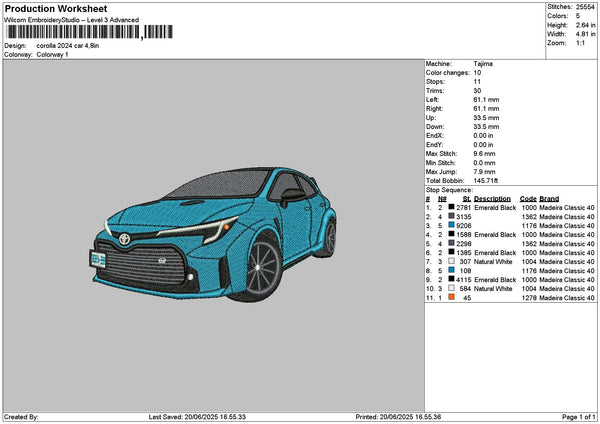Viewport: 600px width, 424px height.
Task: Click 'Wilcom EmbroideryStudio – Level 3 Advanced' text
Action: [x=72, y=20]
